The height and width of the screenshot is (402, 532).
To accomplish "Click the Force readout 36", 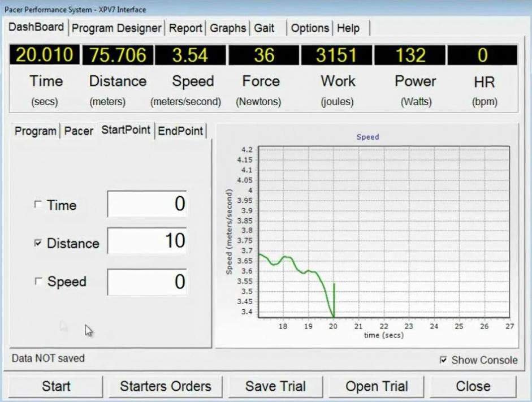I will 264,55.
